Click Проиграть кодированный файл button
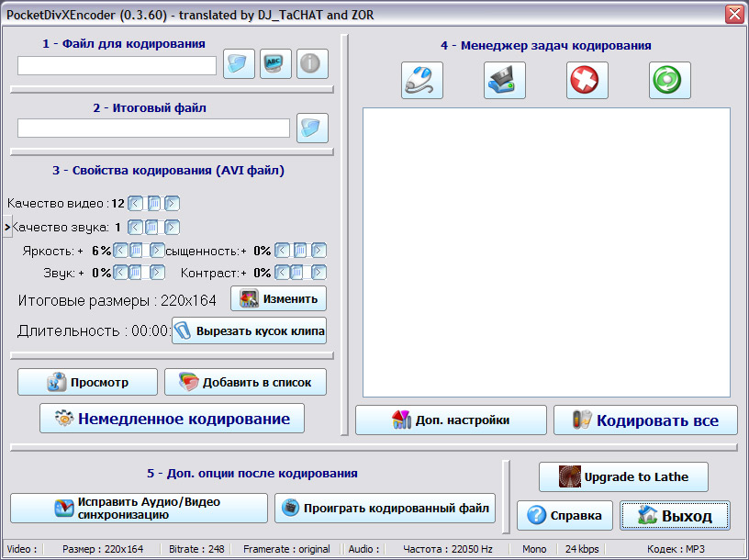 pos(385,508)
